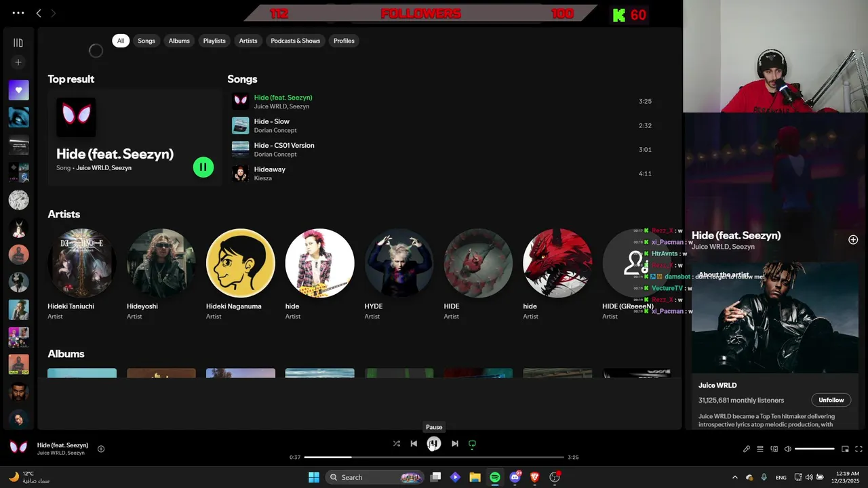Unfollow Juice WRLD

831,400
